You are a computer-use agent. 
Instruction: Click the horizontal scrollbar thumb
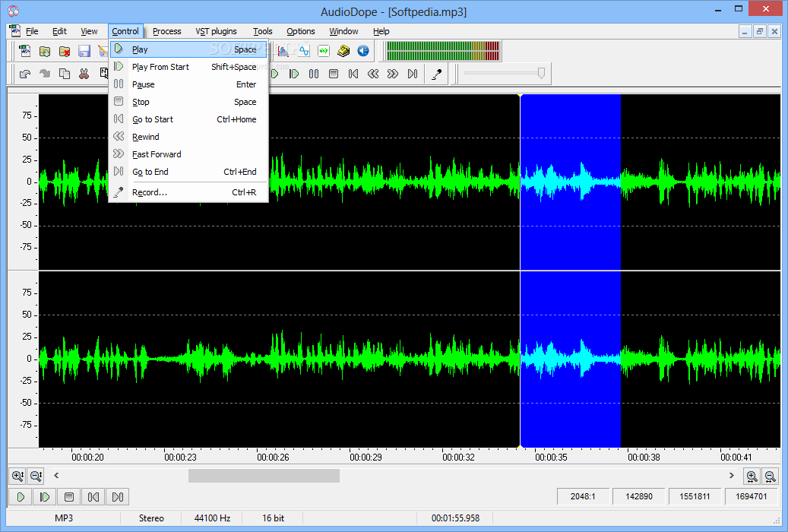click(264, 476)
